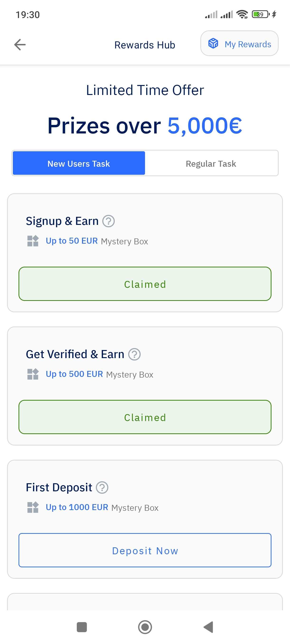Tap mystery box icon under First Deposit

click(33, 507)
